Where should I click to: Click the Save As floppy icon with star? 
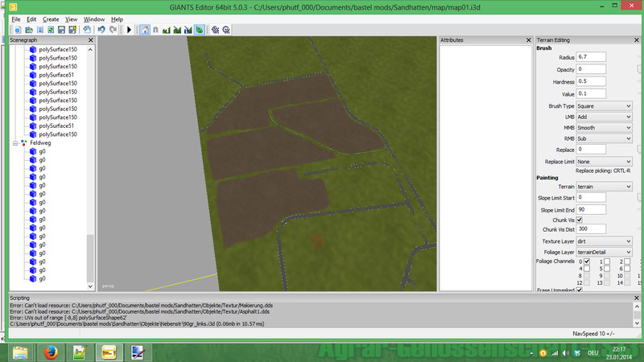(72, 30)
